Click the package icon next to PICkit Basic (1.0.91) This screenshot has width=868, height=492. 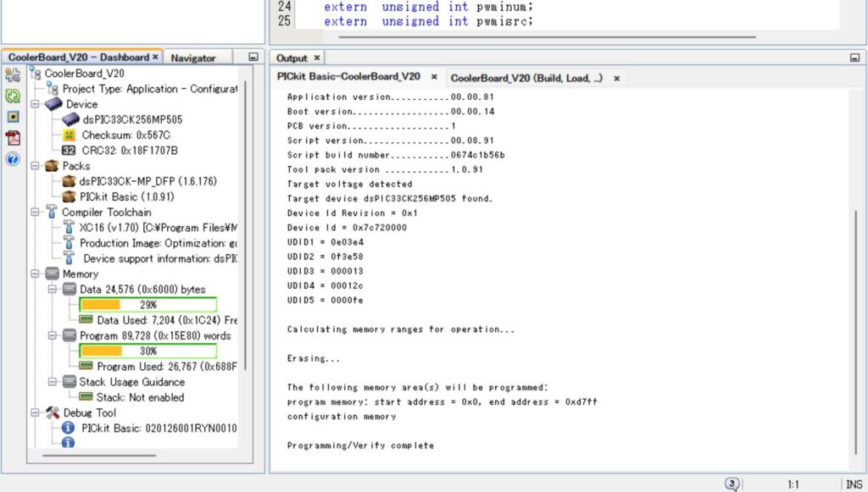(x=69, y=196)
